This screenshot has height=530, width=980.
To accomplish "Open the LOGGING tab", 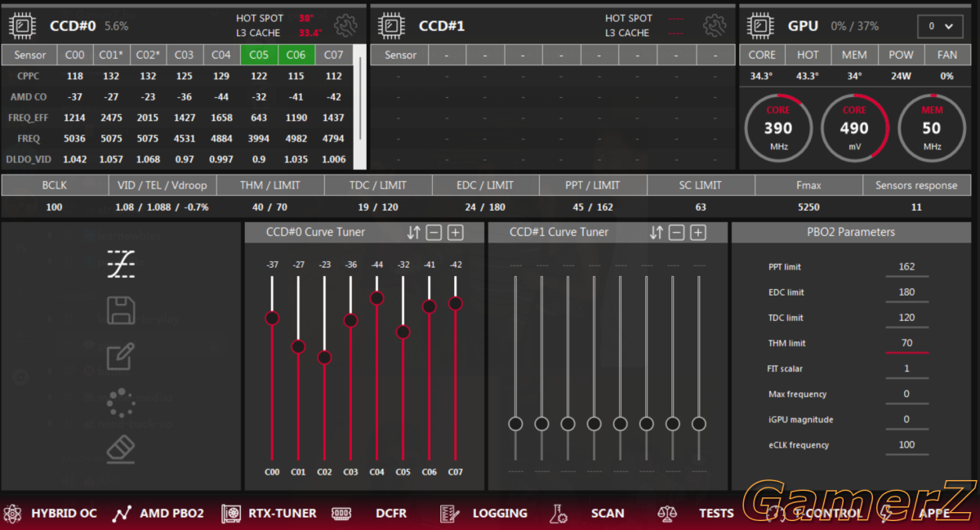I will pos(483,514).
